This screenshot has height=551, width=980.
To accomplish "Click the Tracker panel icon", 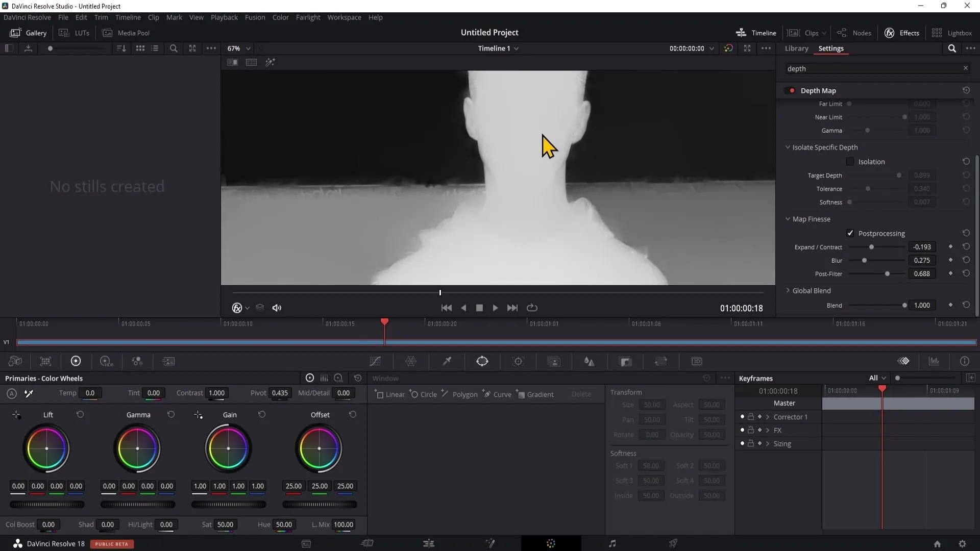I will point(518,361).
